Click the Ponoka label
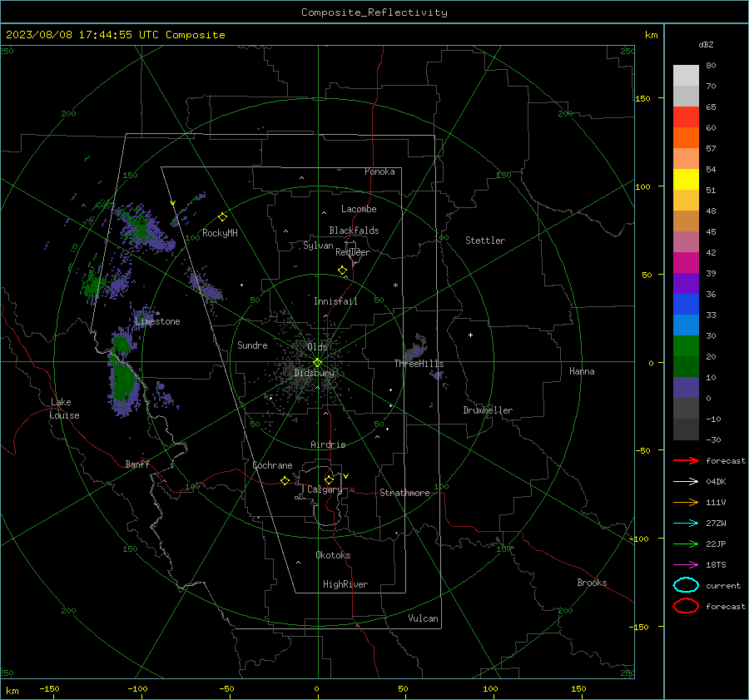This screenshot has width=749, height=700. point(379,171)
